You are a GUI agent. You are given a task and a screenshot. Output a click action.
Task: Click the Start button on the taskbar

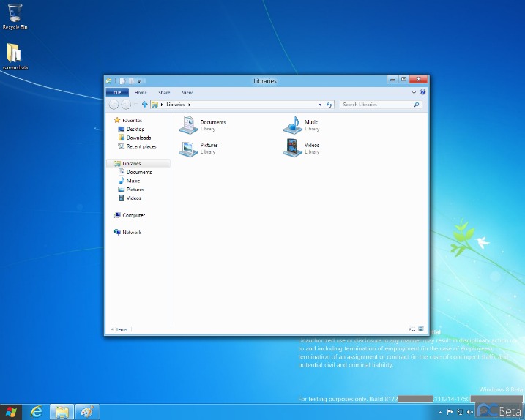[x=12, y=412]
